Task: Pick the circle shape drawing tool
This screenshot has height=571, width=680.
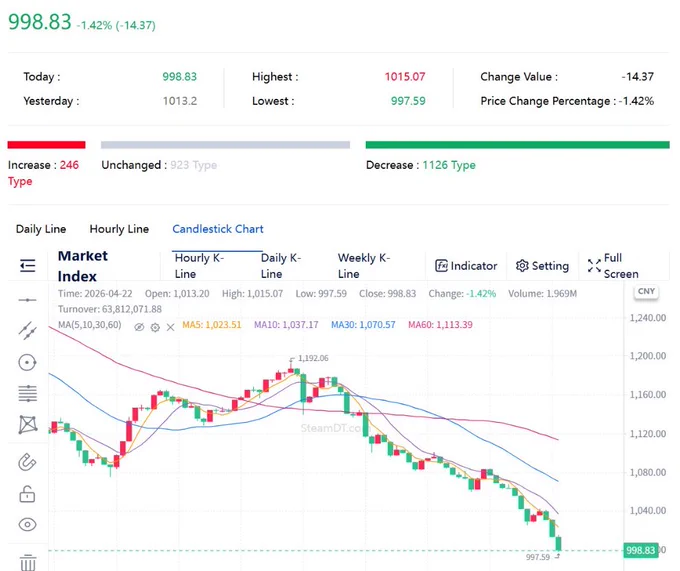Action: coord(27,362)
